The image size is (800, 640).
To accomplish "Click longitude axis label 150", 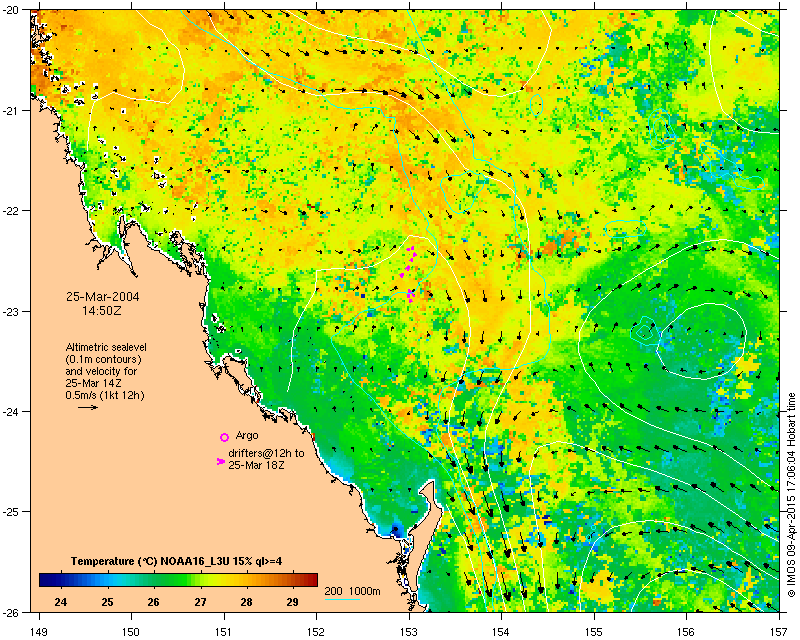I will click(x=131, y=632).
